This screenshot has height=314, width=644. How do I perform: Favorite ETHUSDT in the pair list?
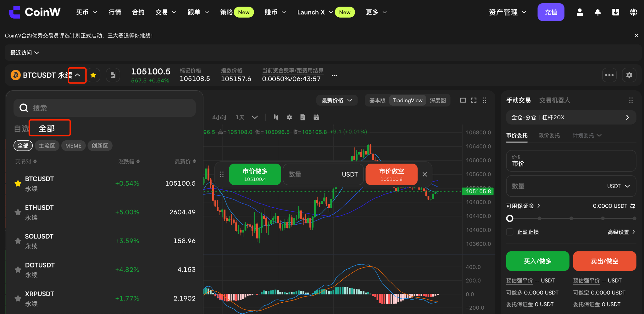point(18,212)
